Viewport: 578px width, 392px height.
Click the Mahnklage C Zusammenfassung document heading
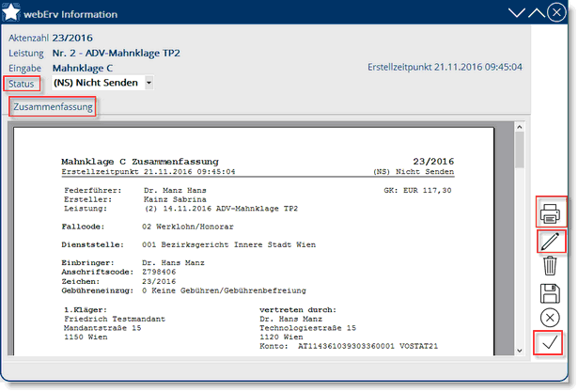click(139, 162)
